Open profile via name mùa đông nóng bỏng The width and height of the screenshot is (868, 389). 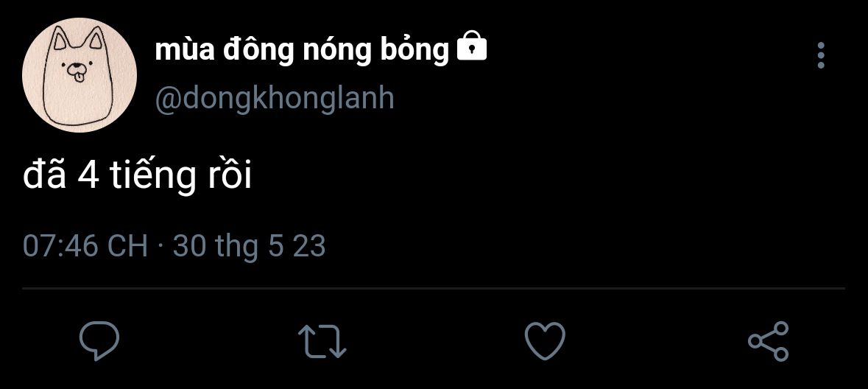(x=302, y=50)
